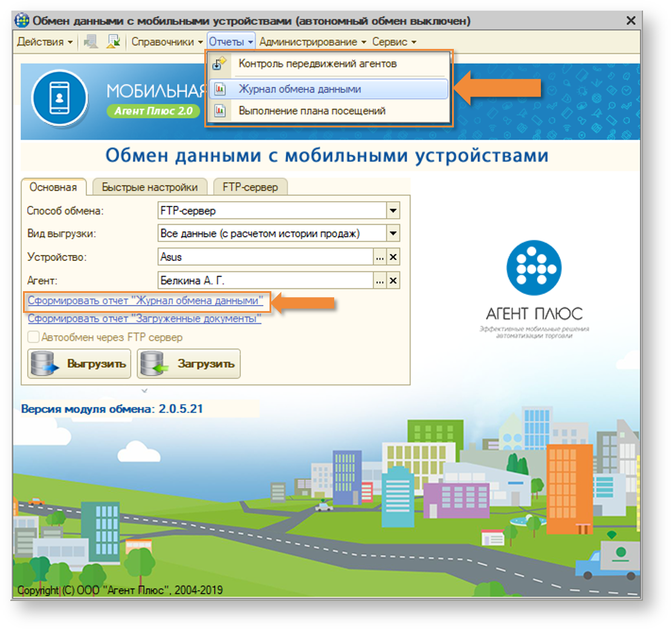Click the Версия модуля обмена: 2.0.5.21 text
This screenshot has width=672, height=630.
coord(112,408)
